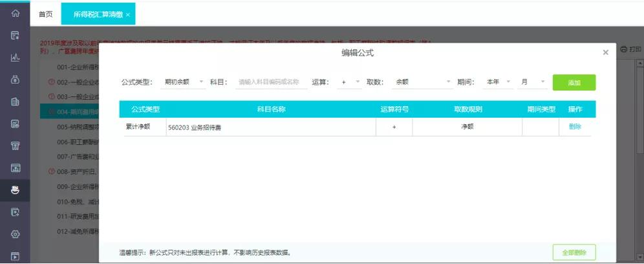
Task: Close the 编辑公式 dialog with the ×
Action: [x=605, y=52]
